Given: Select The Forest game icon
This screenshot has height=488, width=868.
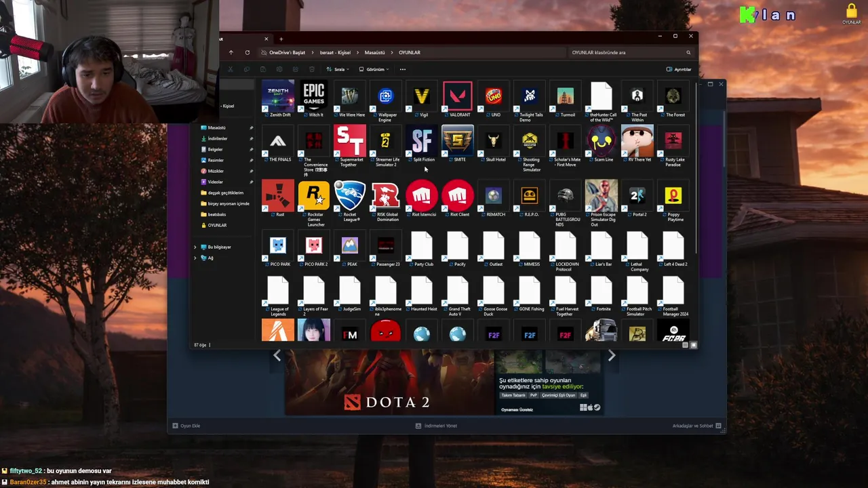Looking at the screenshot, I should coord(673,99).
